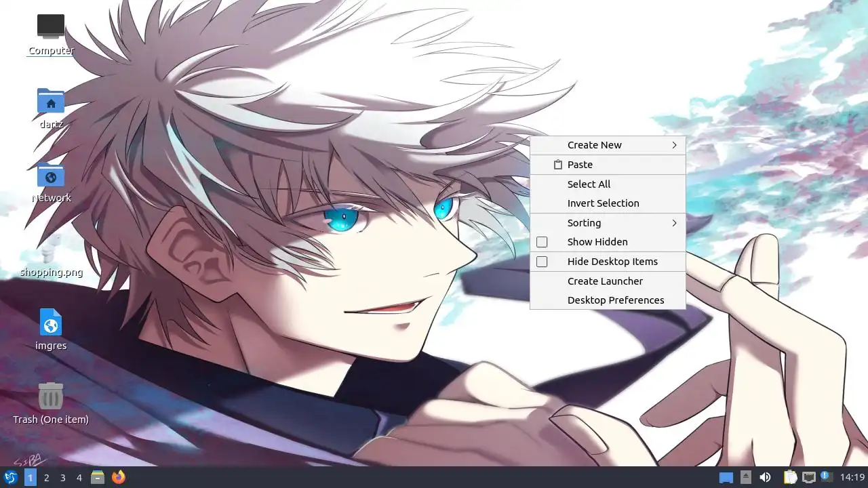Open the volume control tray icon
868x488 pixels.
pyautogui.click(x=765, y=477)
